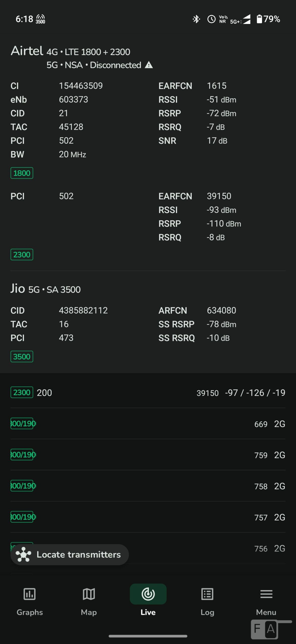The width and height of the screenshot is (296, 644).
Task: Tap the 5G+ signal strength icon
Action: [241, 20]
